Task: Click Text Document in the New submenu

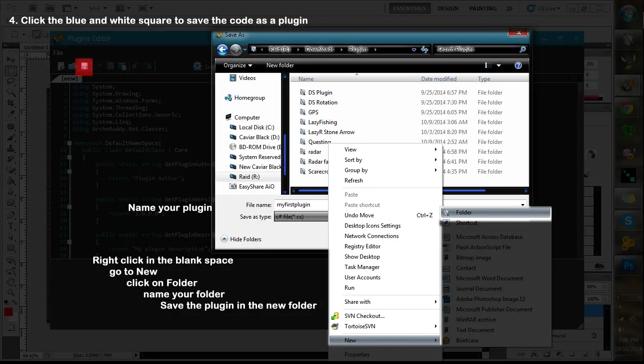Action: tap(475, 330)
